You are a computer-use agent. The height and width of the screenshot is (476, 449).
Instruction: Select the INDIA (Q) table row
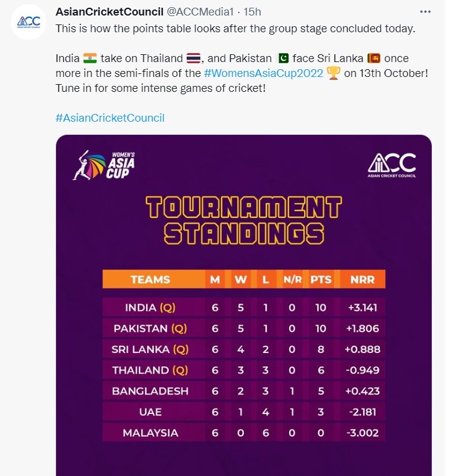tap(244, 308)
